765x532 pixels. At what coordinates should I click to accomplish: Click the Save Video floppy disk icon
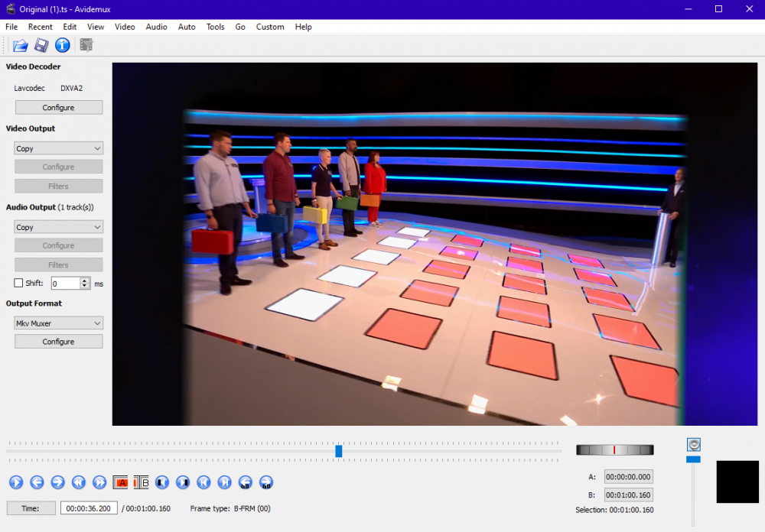[x=41, y=45]
